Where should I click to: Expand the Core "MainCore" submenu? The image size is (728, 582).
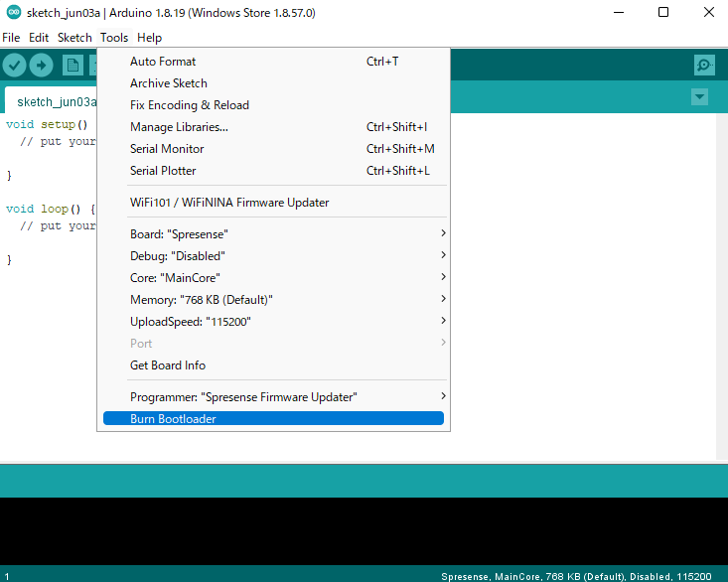[x=273, y=277]
